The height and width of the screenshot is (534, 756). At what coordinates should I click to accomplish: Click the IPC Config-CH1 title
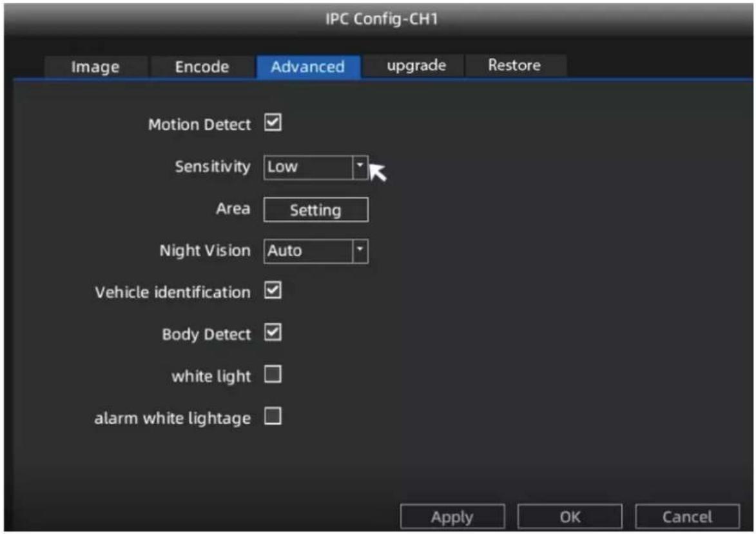(382, 19)
